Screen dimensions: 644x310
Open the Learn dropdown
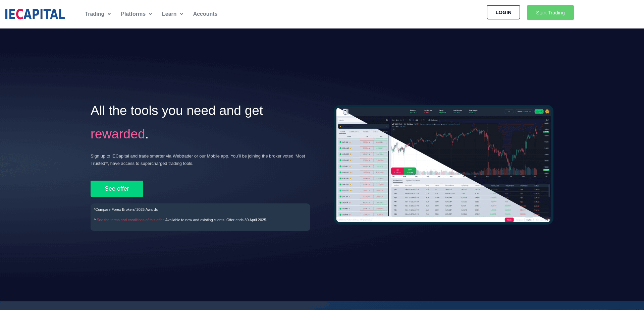click(x=169, y=14)
